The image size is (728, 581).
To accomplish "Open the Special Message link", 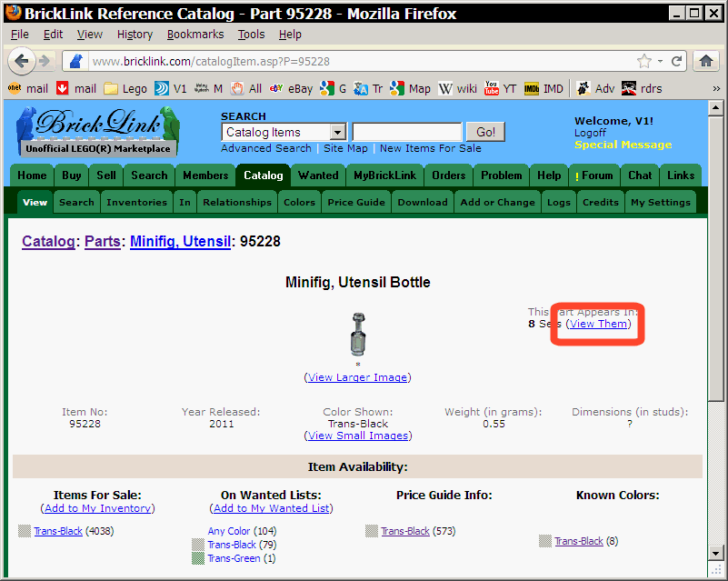I will 623,145.
